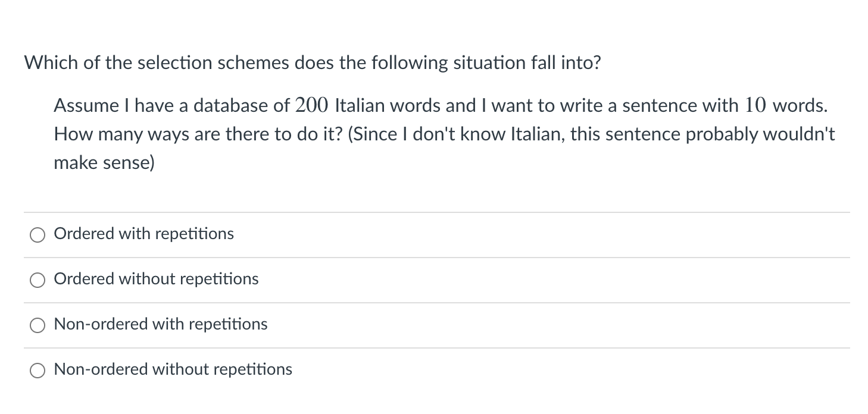868x414 pixels.
Task: Select the Ordered with repetitions radio button
Action: [x=37, y=234]
